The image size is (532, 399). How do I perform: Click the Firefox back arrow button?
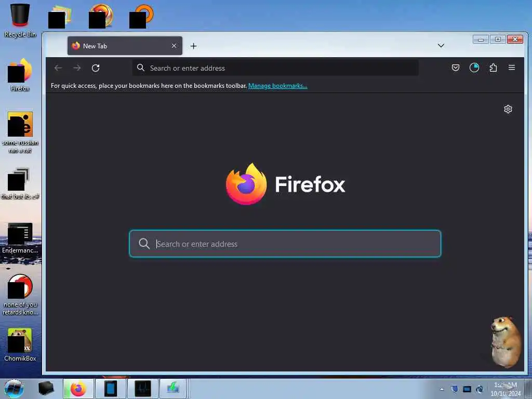coord(58,68)
